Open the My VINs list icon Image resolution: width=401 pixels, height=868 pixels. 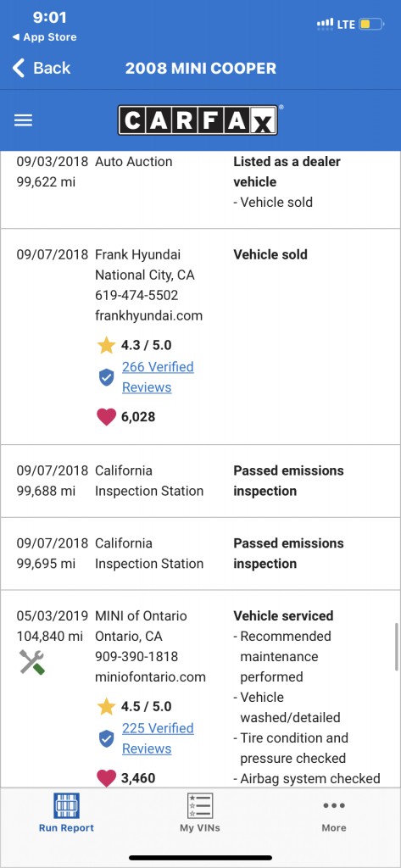point(200,806)
